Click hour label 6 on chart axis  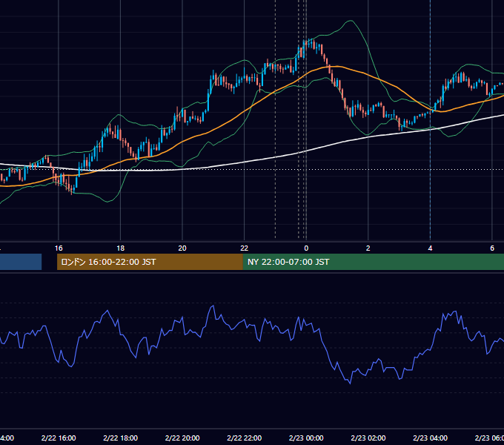click(x=492, y=248)
